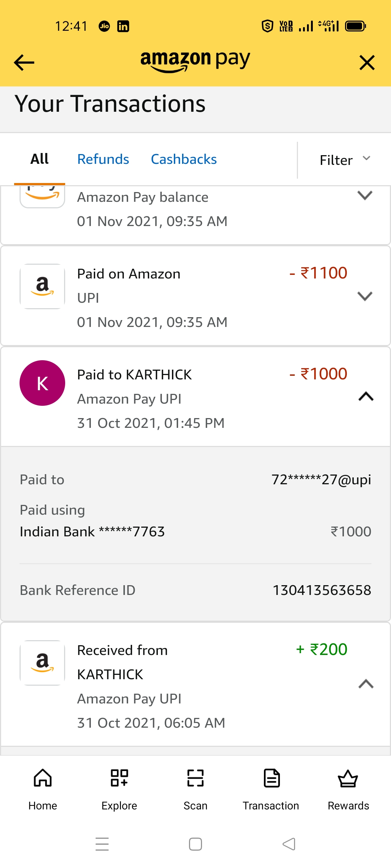Tap Amazon logo beside Received from KARTHICK

[42, 663]
